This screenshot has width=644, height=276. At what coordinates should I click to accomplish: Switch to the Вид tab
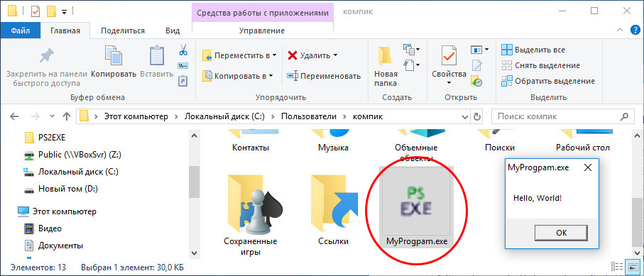[173, 31]
